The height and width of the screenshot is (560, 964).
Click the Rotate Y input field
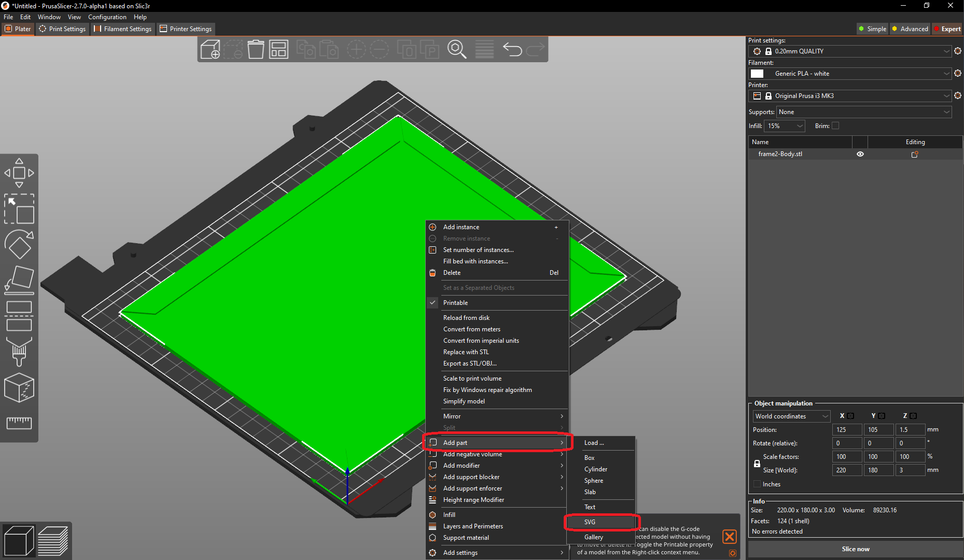pyautogui.click(x=879, y=443)
